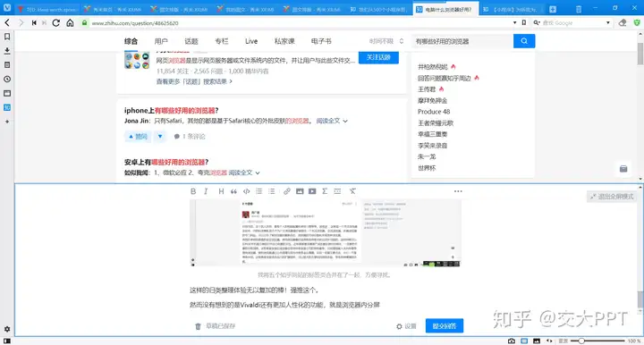Open the History panel in the sidebar

pos(7,80)
